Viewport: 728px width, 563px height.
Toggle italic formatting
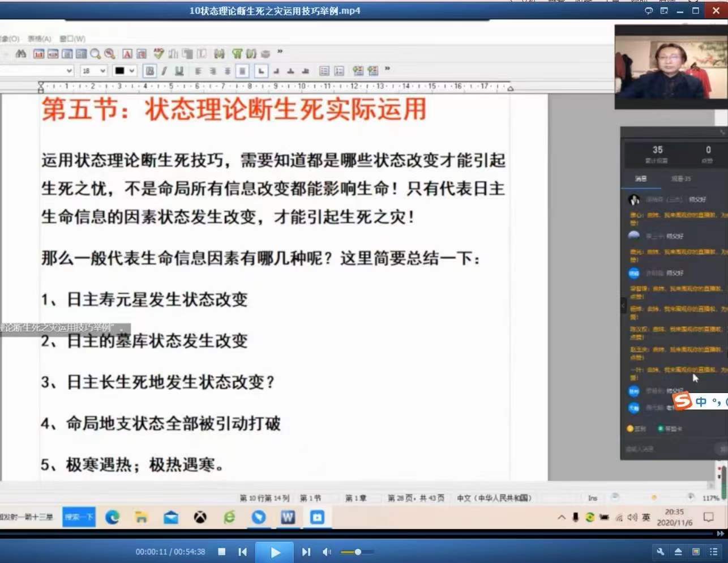pyautogui.click(x=164, y=70)
